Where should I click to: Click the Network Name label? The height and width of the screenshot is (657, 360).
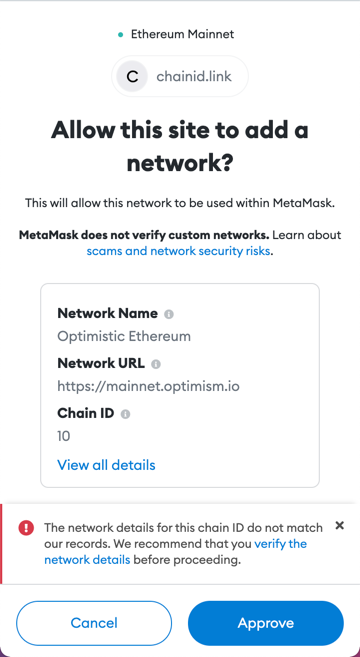[107, 313]
